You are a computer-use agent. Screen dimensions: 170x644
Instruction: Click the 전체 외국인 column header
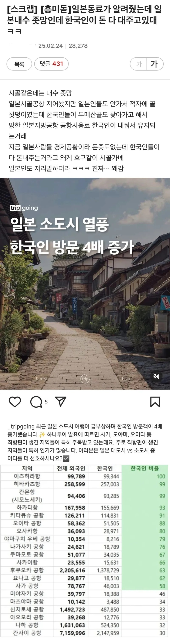click(x=71, y=468)
